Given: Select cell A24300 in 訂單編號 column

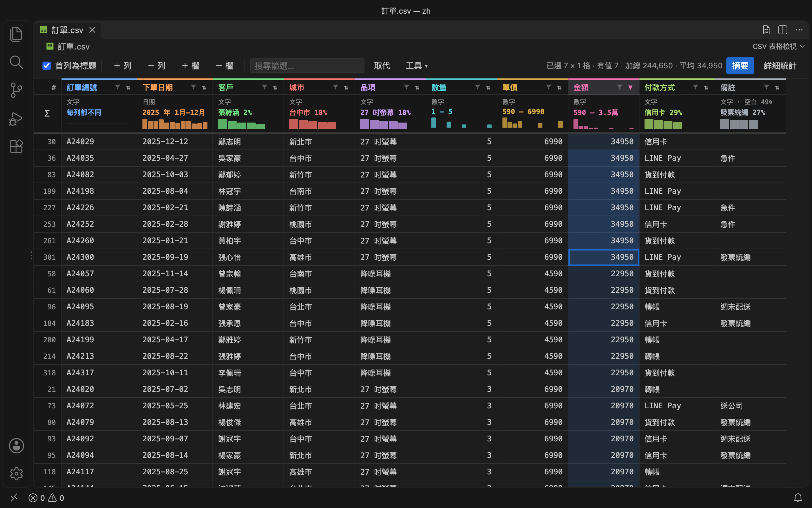Looking at the screenshot, I should click(99, 257).
